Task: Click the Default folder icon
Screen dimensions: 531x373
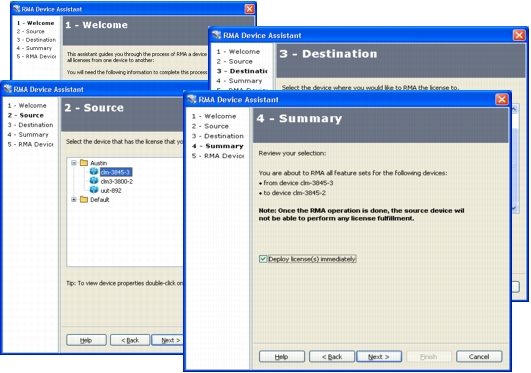Action: coord(84,200)
